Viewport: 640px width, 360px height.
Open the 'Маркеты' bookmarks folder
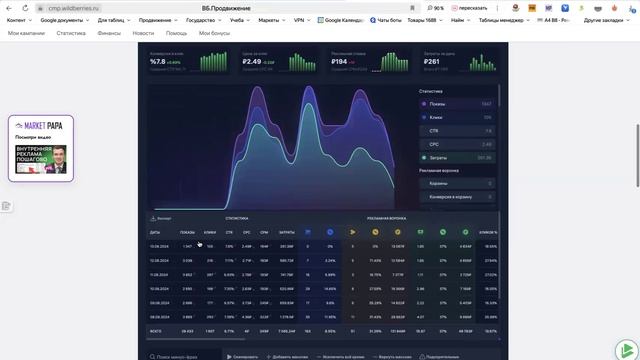pyautogui.click(x=272, y=20)
